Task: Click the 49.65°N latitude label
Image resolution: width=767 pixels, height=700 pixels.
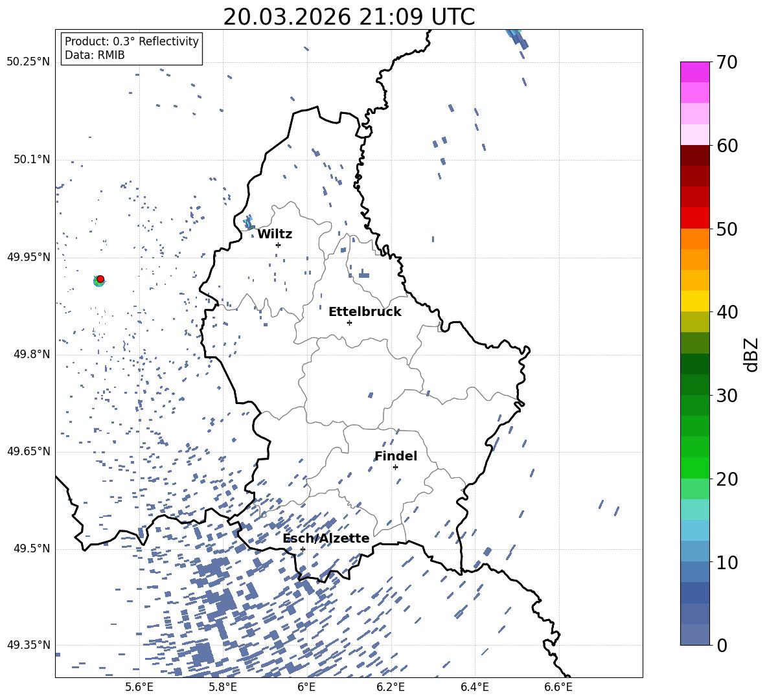Action: pyautogui.click(x=29, y=451)
